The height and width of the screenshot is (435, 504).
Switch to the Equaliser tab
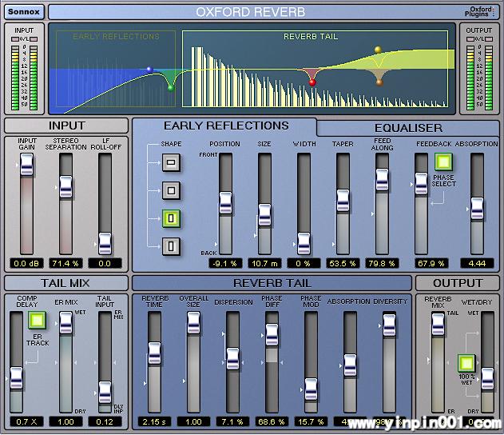click(408, 128)
